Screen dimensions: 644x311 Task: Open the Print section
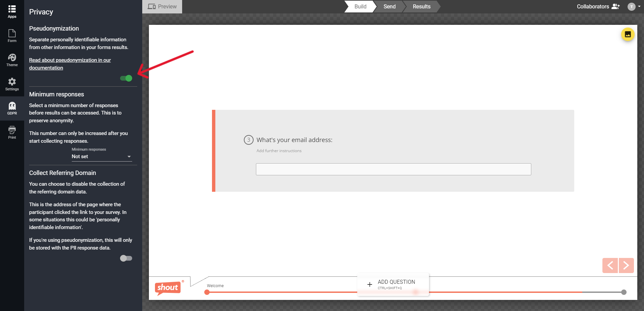tap(12, 132)
